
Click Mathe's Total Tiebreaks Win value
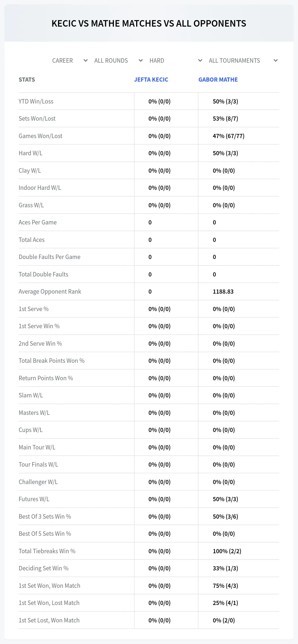[x=227, y=551]
